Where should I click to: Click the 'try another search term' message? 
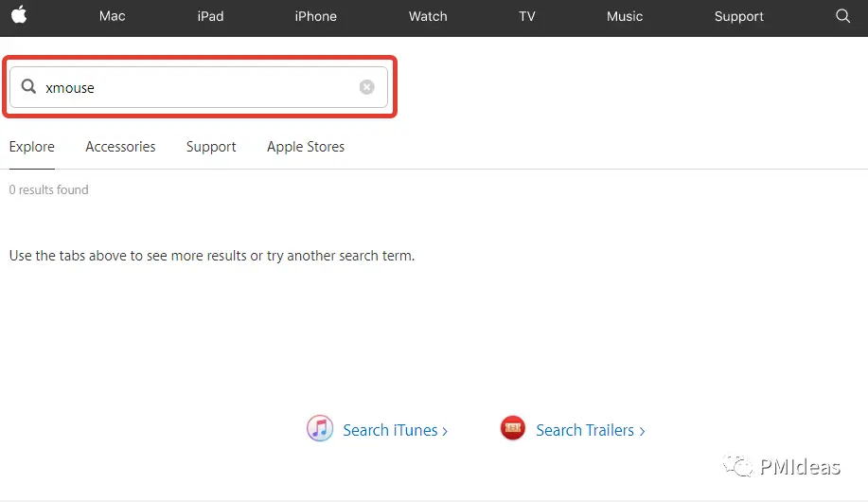[x=212, y=256]
